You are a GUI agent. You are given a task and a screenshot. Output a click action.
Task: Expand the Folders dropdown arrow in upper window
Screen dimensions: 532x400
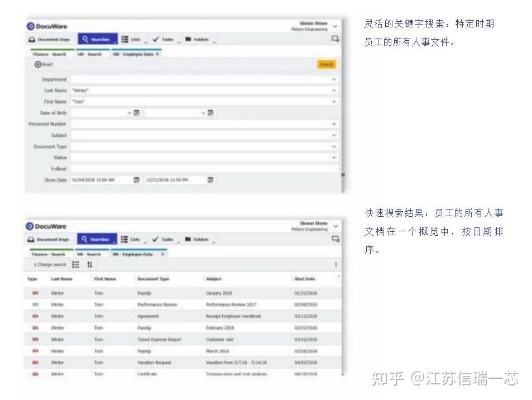(214, 42)
